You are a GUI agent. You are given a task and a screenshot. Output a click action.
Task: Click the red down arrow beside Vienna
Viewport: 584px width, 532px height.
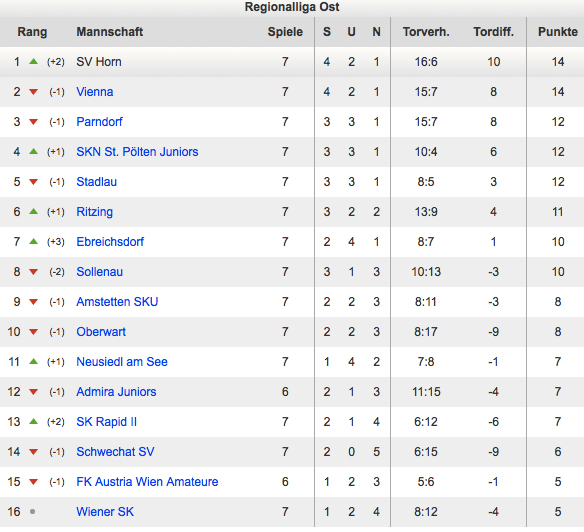coord(34,92)
